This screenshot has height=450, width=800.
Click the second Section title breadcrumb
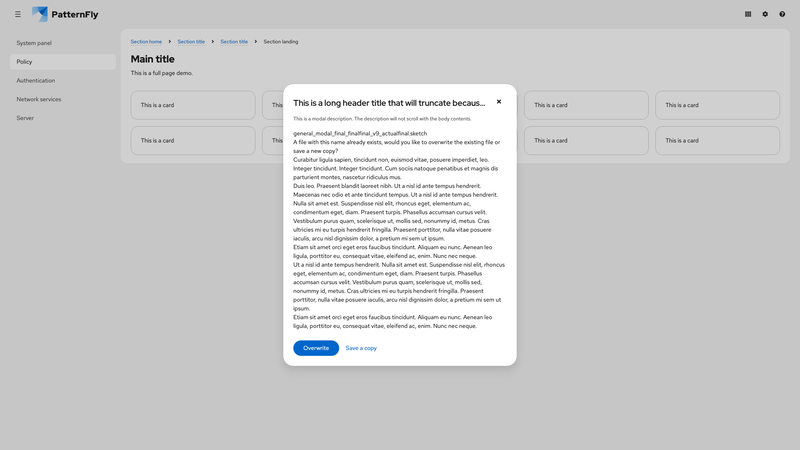tap(234, 42)
